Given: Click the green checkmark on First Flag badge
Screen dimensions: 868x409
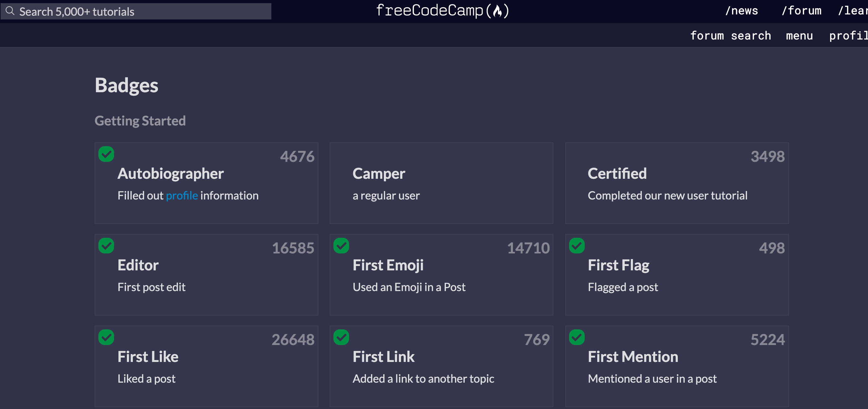Looking at the screenshot, I should pyautogui.click(x=576, y=246).
